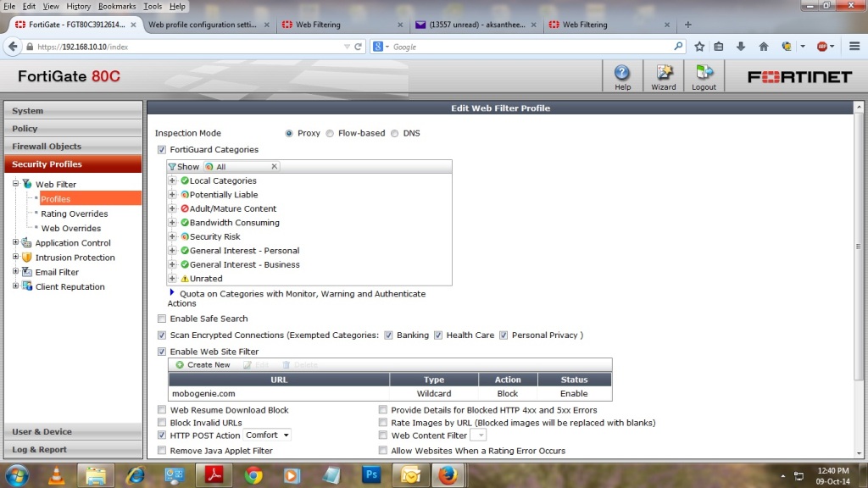868x488 pixels.
Task: Open new browser tab with plus
Action: pyautogui.click(x=688, y=25)
